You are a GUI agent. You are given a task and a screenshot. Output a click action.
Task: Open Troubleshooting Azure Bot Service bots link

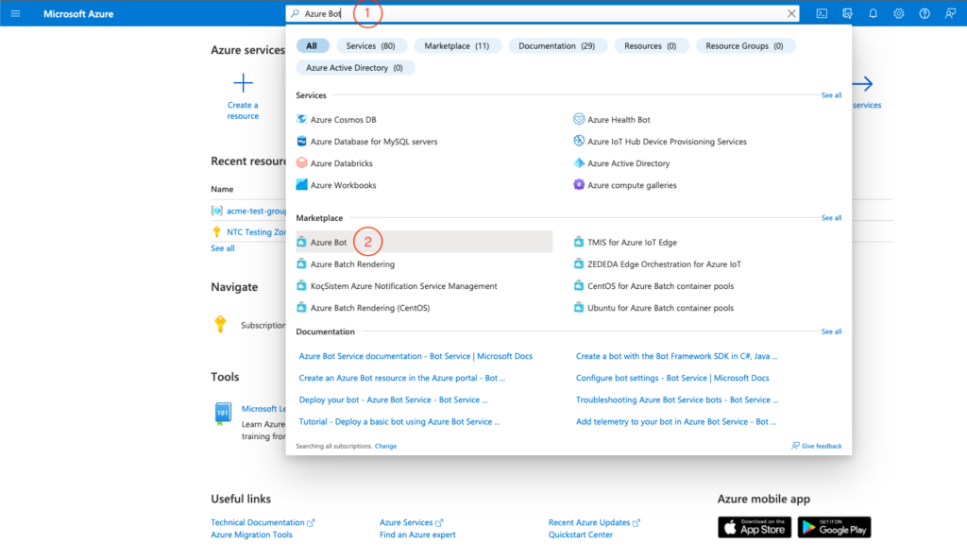677,399
